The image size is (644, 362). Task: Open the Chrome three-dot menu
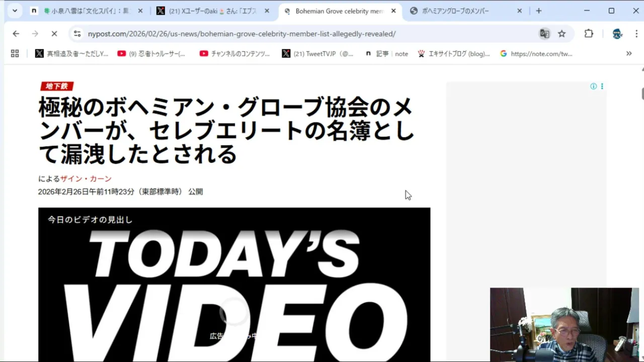click(x=636, y=34)
